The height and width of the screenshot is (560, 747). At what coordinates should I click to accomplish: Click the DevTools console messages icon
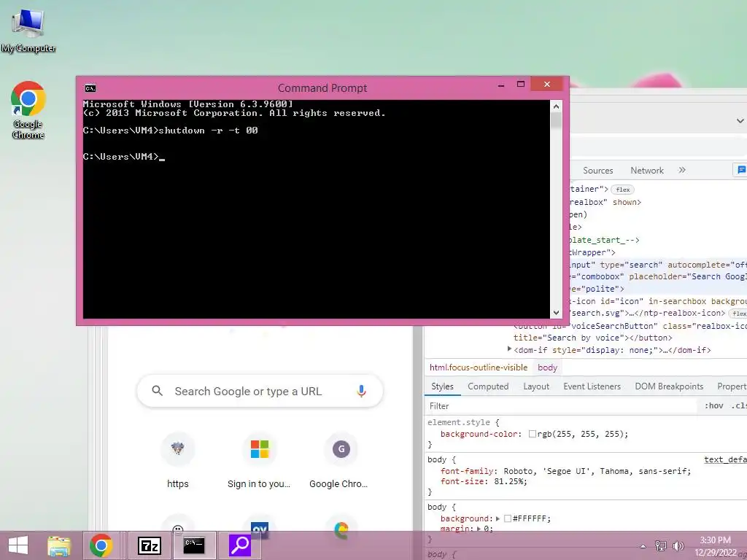click(x=741, y=169)
